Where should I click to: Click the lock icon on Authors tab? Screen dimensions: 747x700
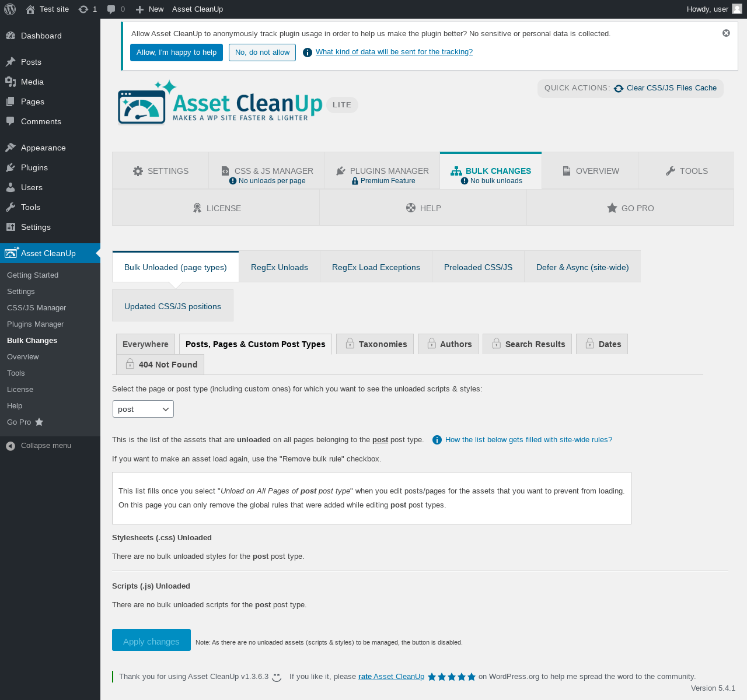pos(431,344)
